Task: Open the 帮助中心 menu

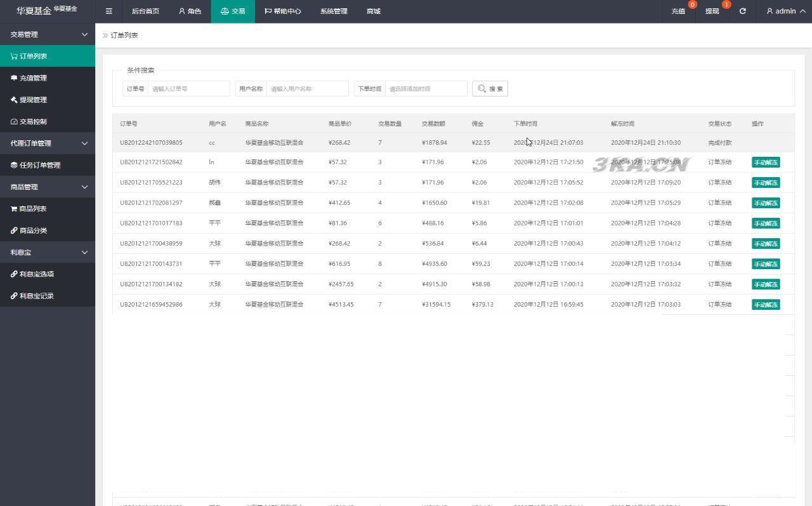Action: 282,11
